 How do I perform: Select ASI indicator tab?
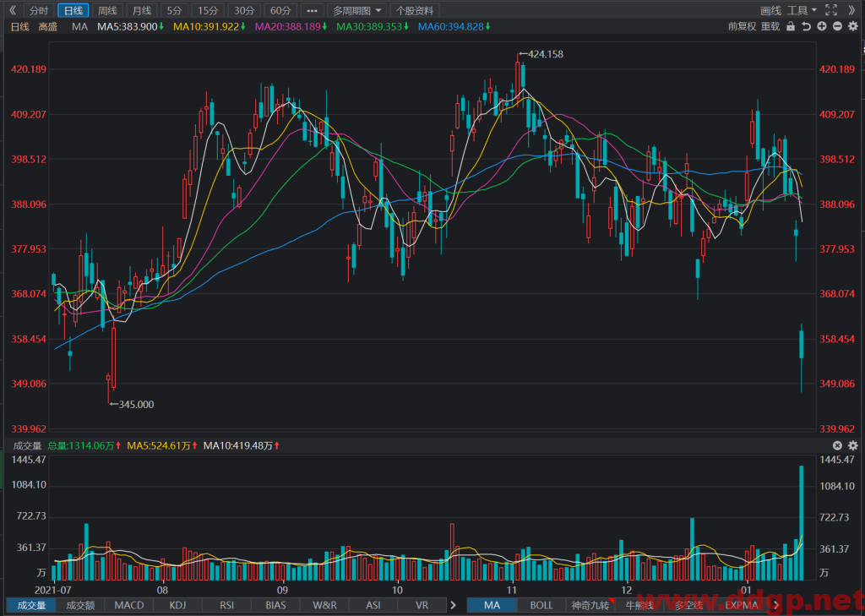click(373, 605)
